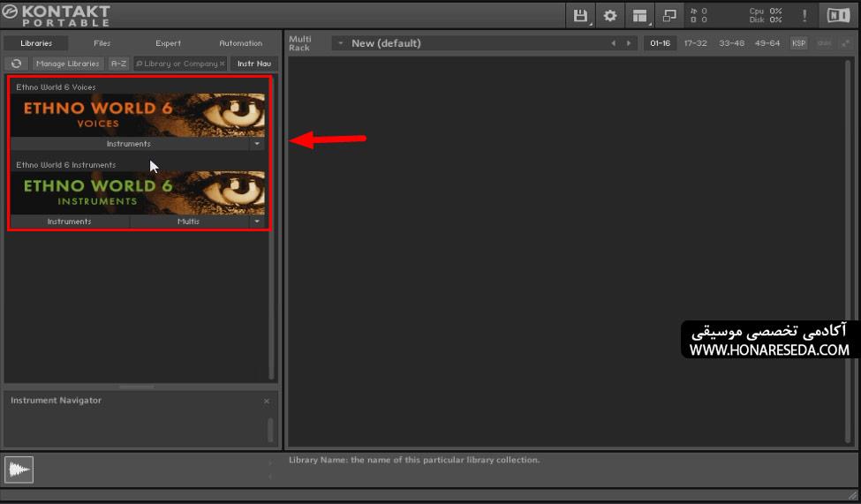Image resolution: width=861 pixels, height=504 pixels.
Task: Click the NI logo in top right
Action: [x=838, y=16]
